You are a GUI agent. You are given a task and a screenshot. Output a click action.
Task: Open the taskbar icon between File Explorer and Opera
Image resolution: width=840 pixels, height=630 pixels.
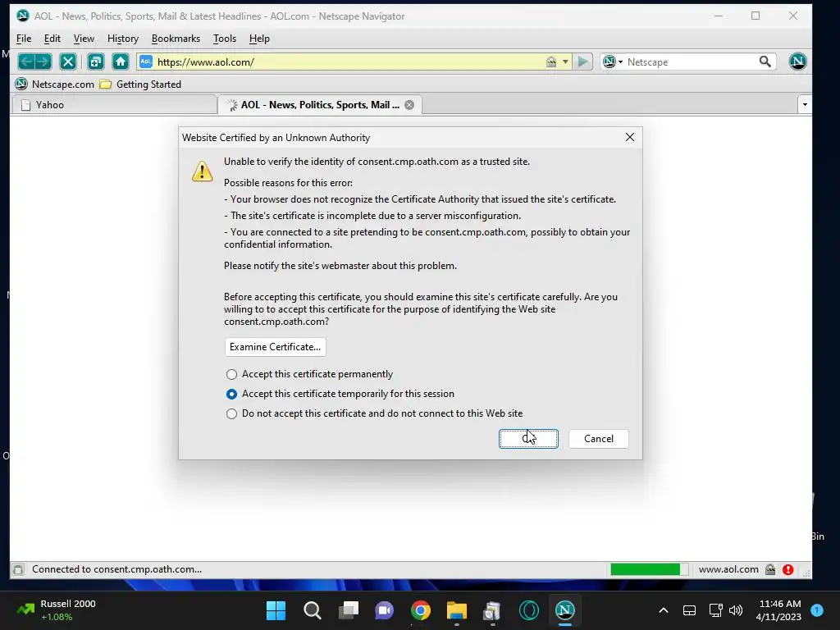[x=492, y=610]
